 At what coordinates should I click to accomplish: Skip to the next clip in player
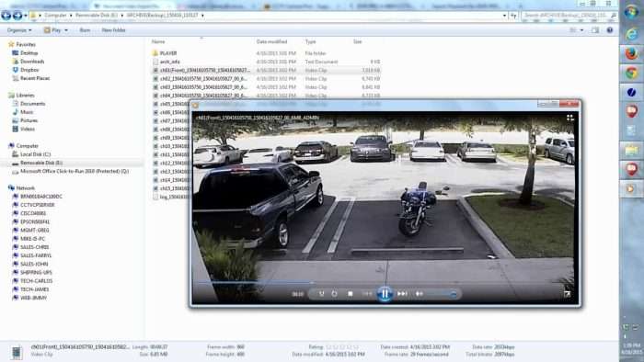(x=402, y=293)
